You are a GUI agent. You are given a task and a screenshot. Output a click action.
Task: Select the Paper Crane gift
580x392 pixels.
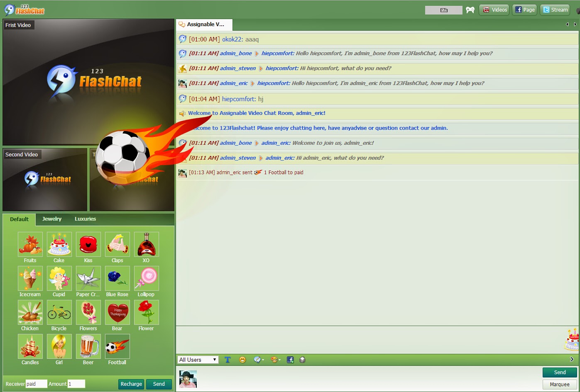pyautogui.click(x=88, y=278)
